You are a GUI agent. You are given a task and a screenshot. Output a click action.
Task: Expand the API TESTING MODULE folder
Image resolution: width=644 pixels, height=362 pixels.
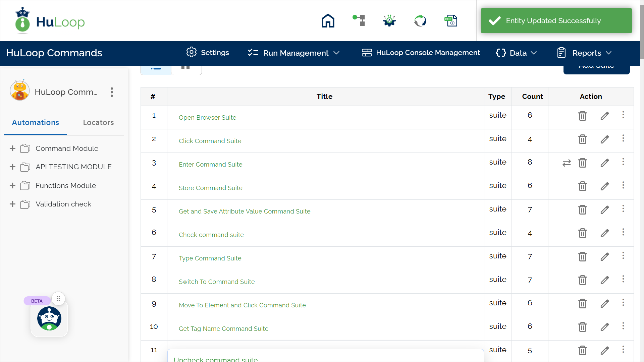[x=13, y=167]
